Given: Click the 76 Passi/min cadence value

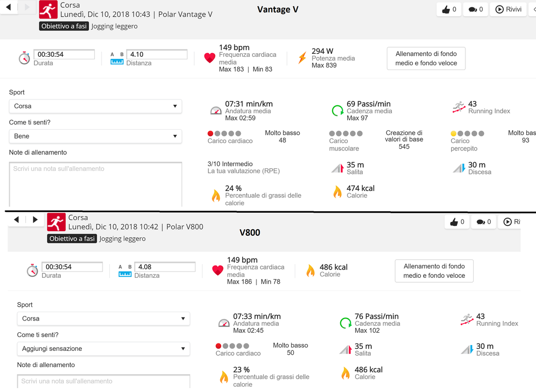Looking at the screenshot, I should coord(377,316).
